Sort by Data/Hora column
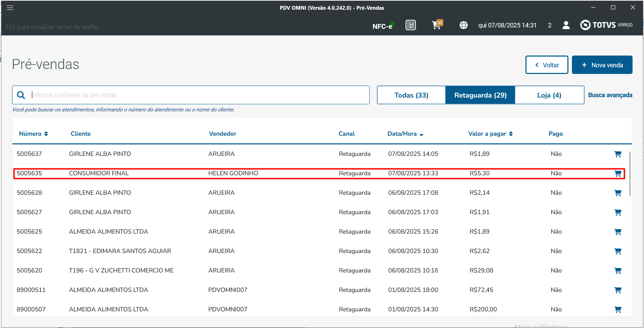 pyautogui.click(x=405, y=134)
